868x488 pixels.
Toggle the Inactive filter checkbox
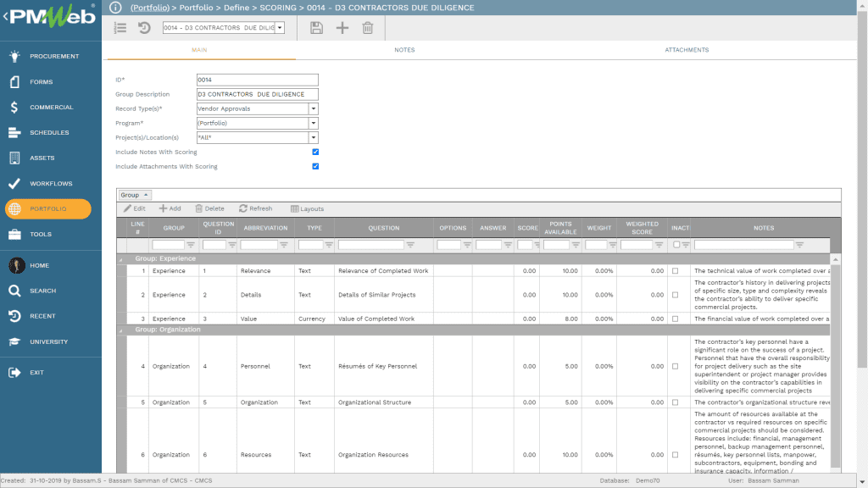[x=676, y=245]
